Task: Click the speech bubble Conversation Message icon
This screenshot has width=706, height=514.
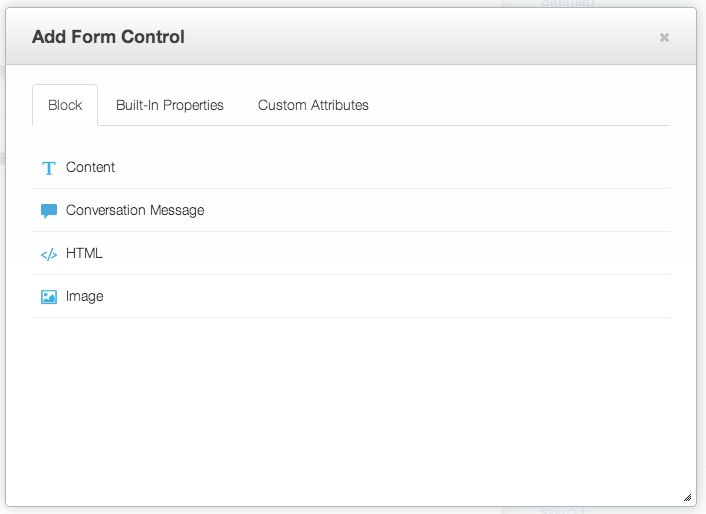Action: click(x=48, y=211)
